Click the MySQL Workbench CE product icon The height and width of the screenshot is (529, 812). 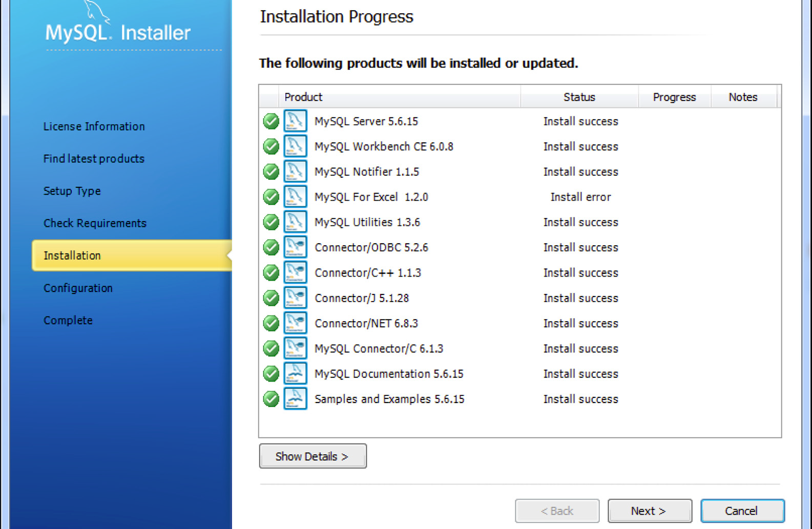point(295,146)
